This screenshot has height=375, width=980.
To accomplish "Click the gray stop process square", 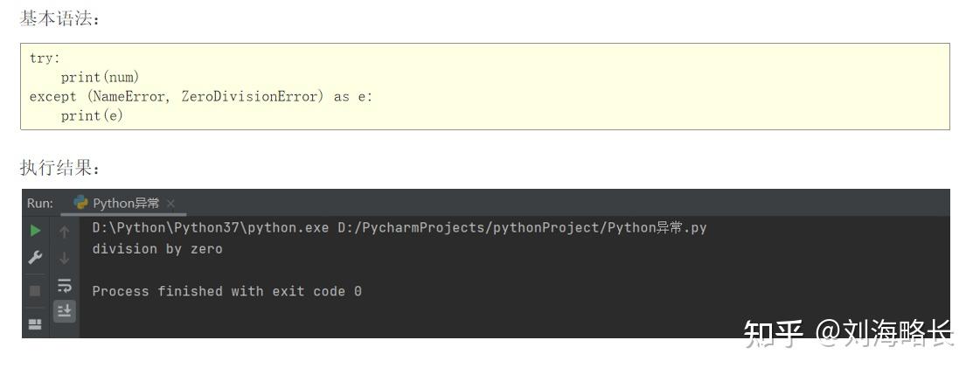I will click(36, 290).
